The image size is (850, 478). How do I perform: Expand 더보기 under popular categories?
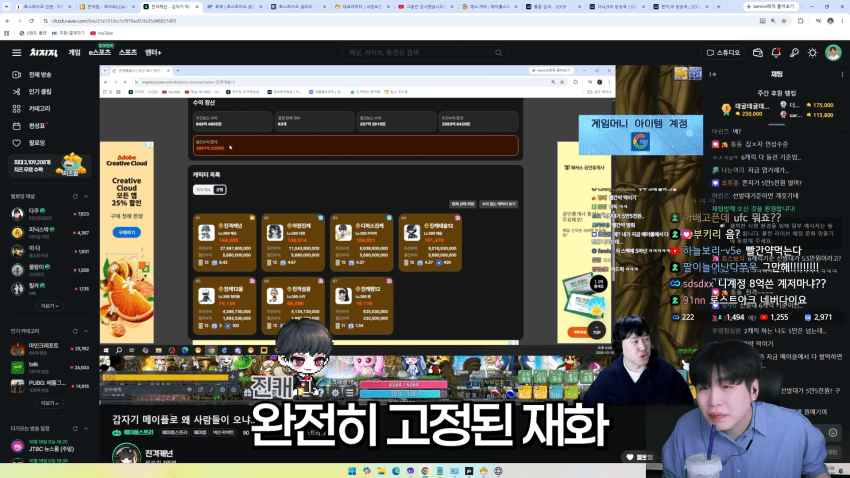point(49,403)
